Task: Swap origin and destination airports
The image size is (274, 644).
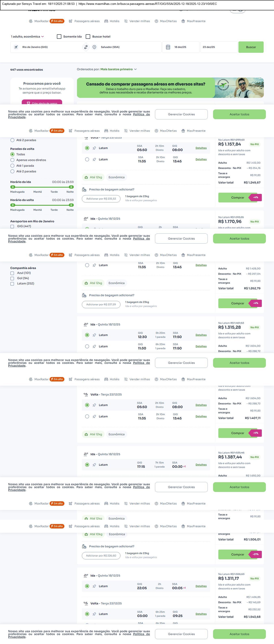Action: pyautogui.click(x=86, y=47)
